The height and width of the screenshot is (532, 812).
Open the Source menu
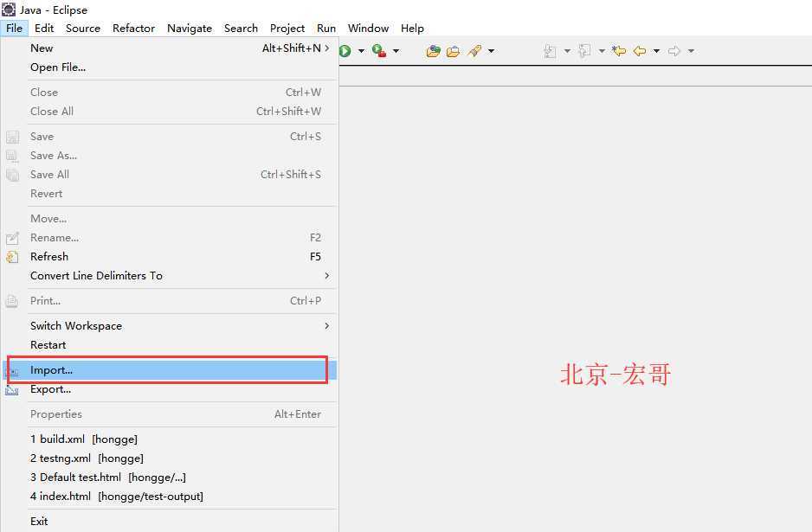(83, 28)
